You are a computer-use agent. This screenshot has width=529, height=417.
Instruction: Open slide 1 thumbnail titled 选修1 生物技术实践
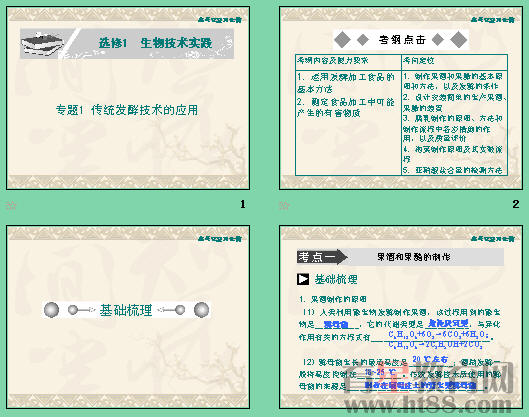[128, 98]
